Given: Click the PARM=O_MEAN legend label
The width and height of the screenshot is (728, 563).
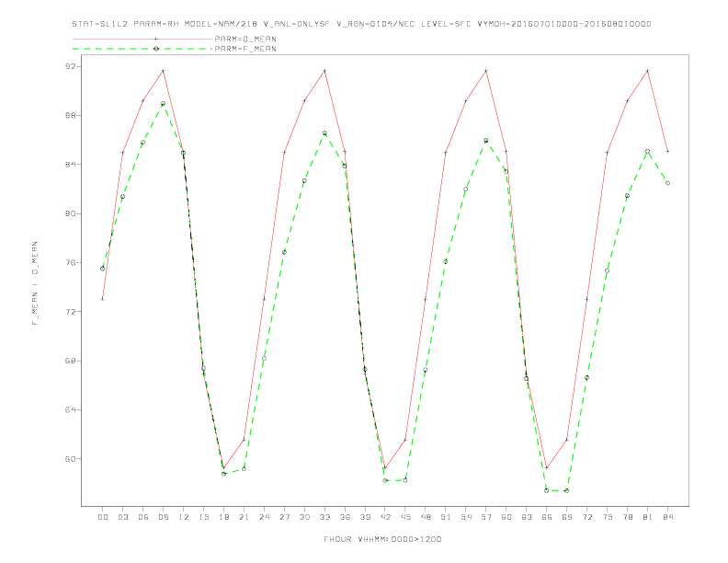Looking at the screenshot, I should pyautogui.click(x=245, y=39).
